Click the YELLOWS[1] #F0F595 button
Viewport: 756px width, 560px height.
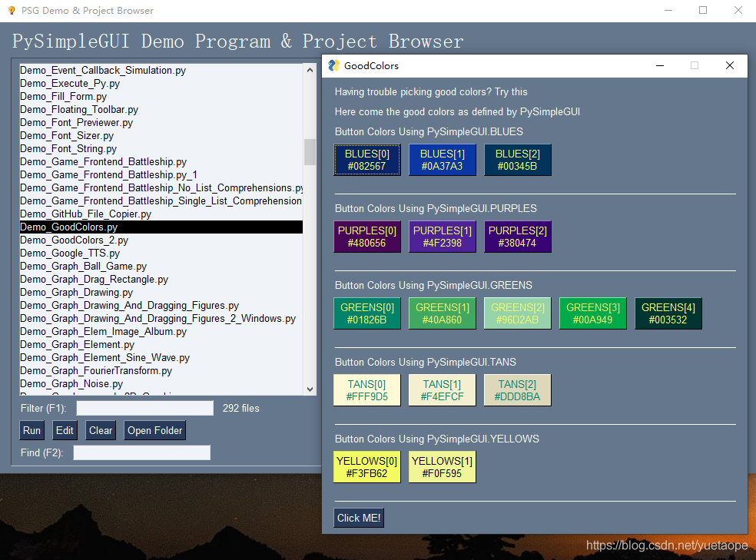[442, 467]
